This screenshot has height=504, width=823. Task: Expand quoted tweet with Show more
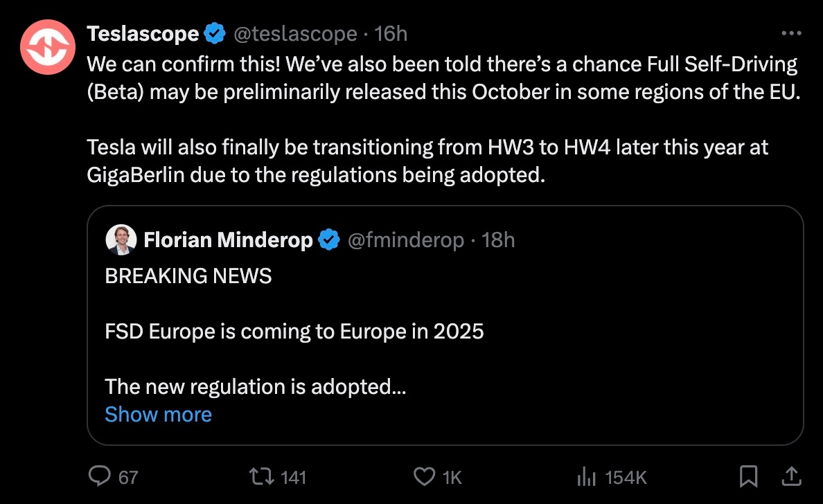158,414
